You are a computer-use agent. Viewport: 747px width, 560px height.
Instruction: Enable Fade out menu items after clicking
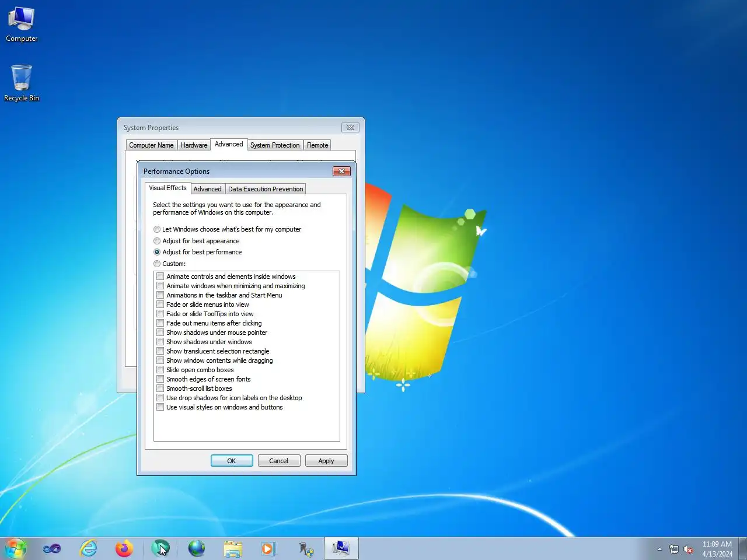[x=160, y=323]
